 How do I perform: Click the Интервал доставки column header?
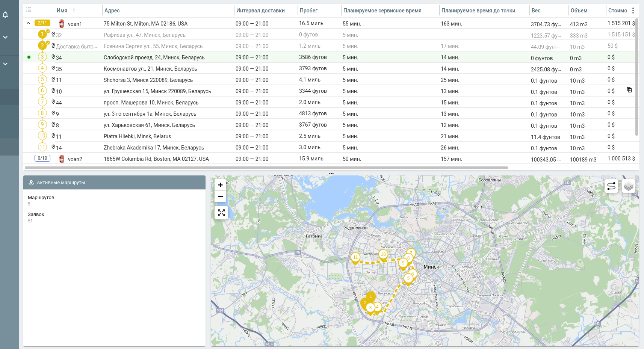click(260, 11)
